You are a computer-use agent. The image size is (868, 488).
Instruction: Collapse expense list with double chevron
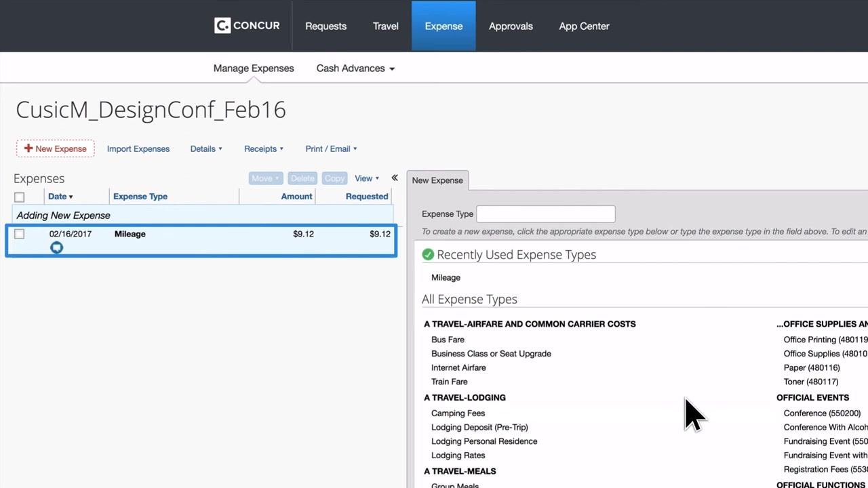pos(395,178)
